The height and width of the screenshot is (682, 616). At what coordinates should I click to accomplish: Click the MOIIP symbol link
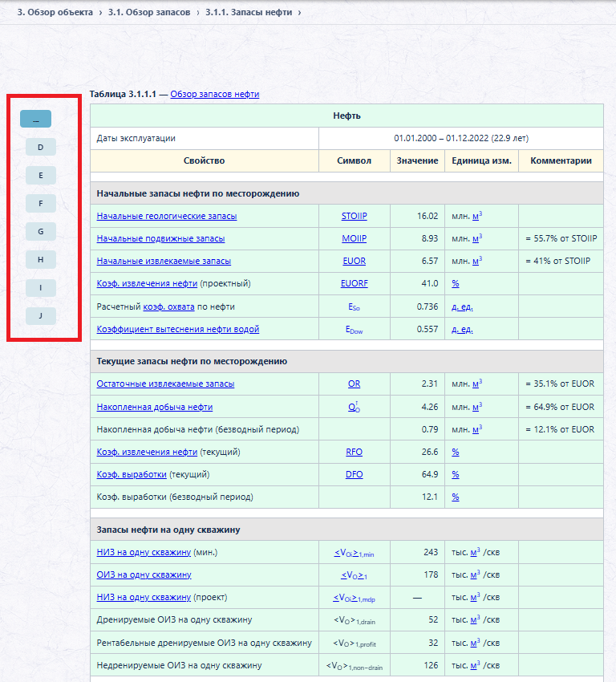point(354,238)
